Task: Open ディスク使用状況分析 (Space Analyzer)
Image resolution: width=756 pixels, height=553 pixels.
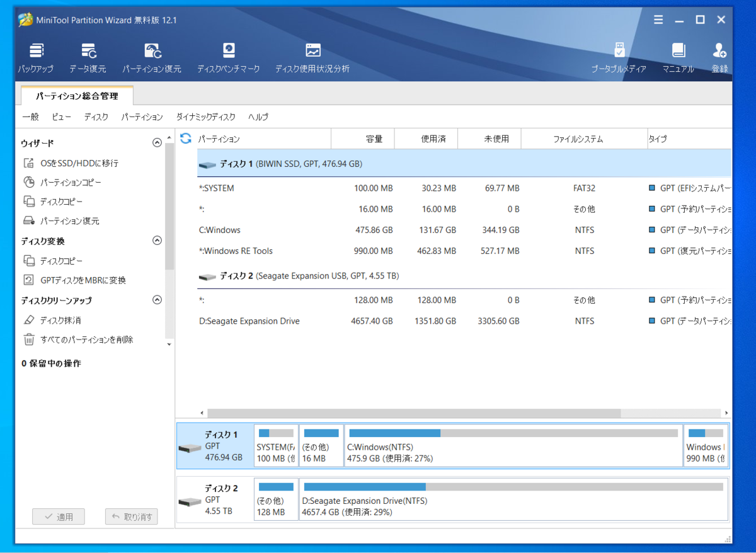Action: [x=312, y=59]
